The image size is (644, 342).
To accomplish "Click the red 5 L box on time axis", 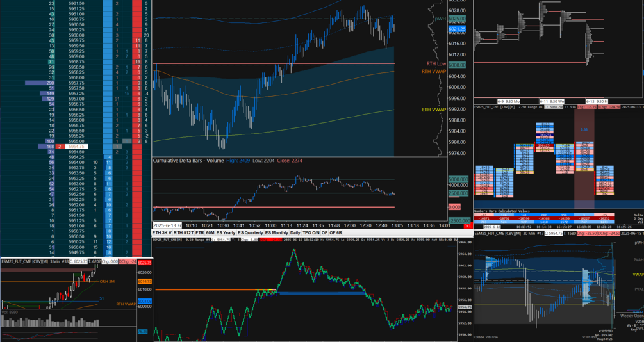I will (x=468, y=226).
